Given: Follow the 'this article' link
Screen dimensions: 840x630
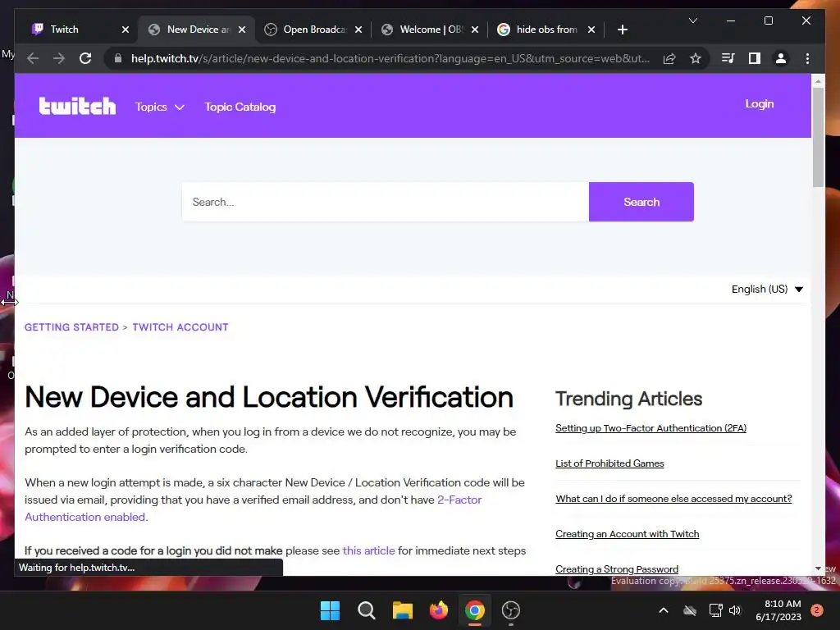Looking at the screenshot, I should pos(368,550).
